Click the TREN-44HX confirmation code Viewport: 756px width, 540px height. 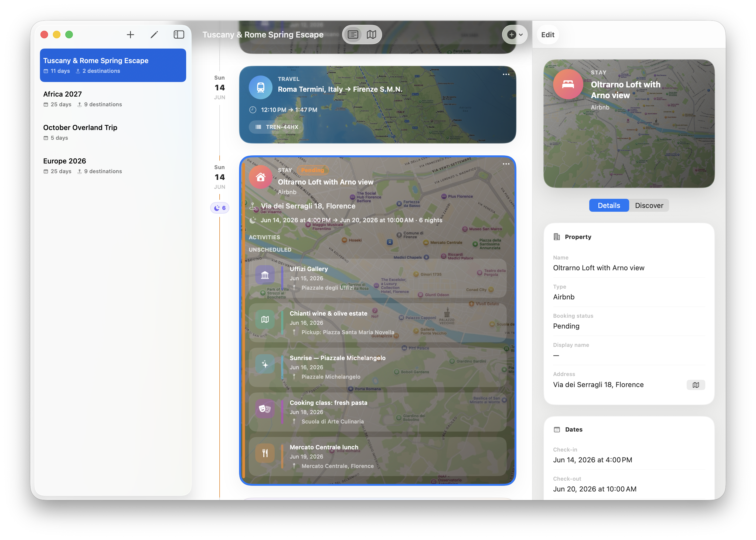pyautogui.click(x=277, y=127)
